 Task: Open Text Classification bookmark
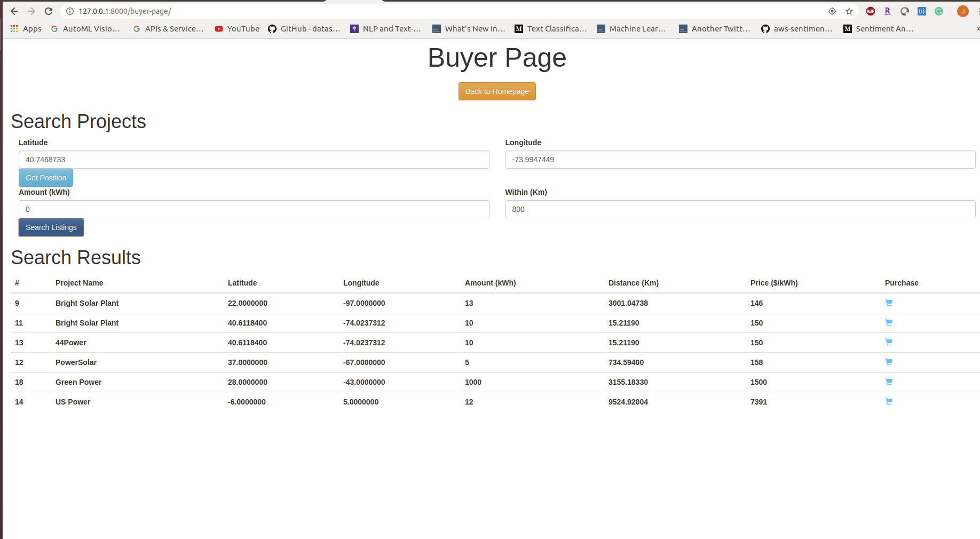[551, 29]
